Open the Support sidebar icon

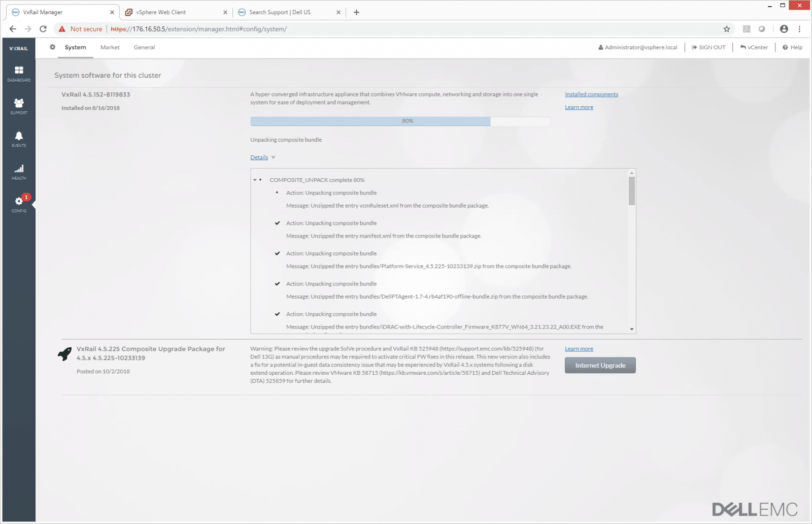click(x=19, y=106)
